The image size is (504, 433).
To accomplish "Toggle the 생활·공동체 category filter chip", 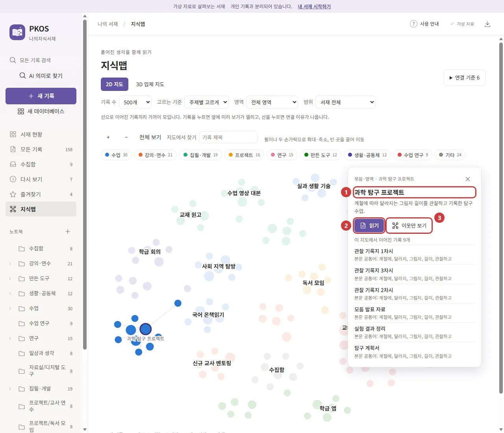I will pyautogui.click(x=367, y=155).
